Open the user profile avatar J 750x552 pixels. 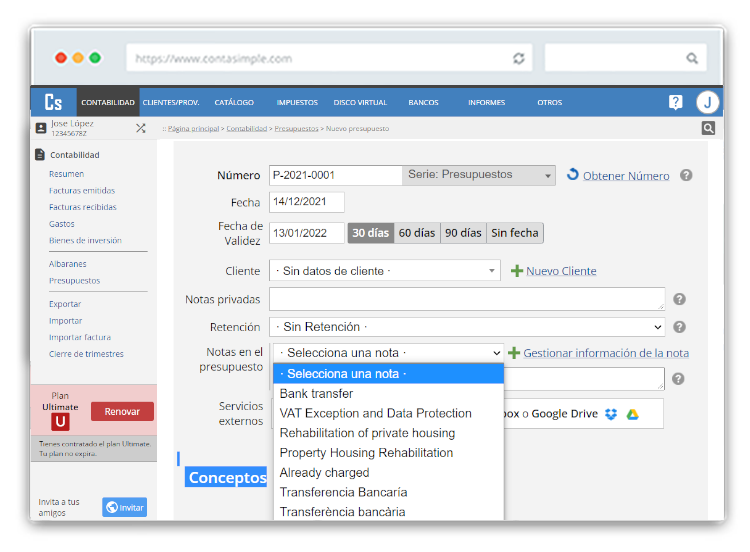coord(707,102)
